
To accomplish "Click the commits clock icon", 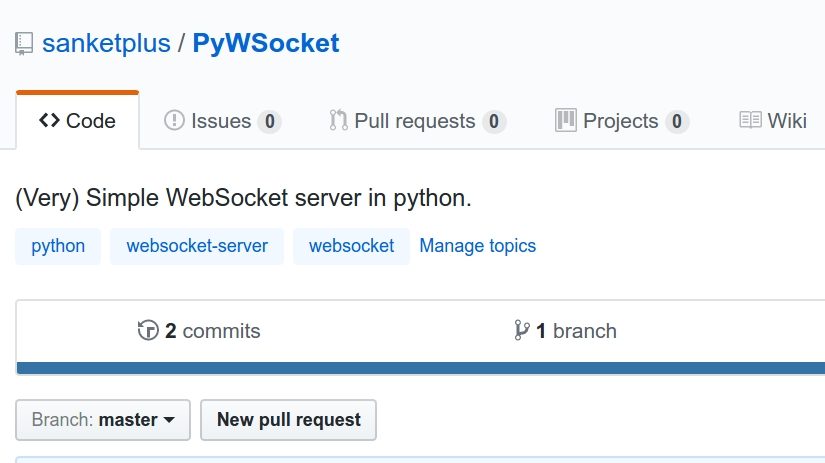I will tap(148, 330).
